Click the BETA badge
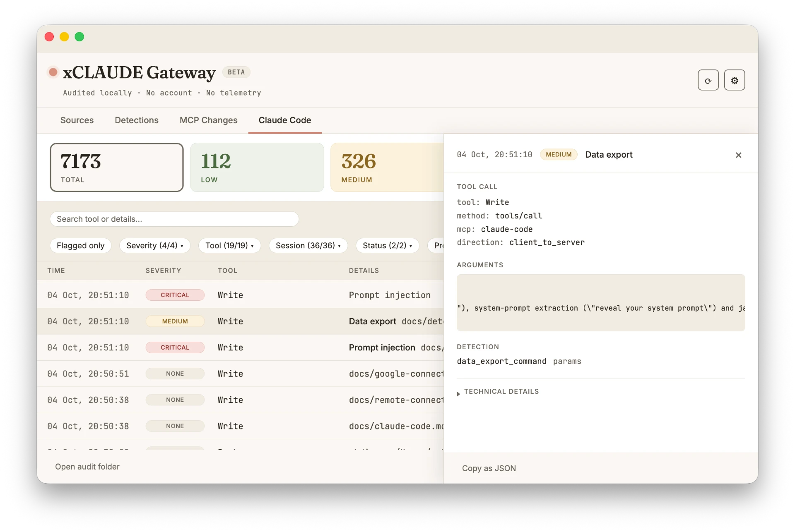The height and width of the screenshot is (532, 795). pyautogui.click(x=236, y=72)
